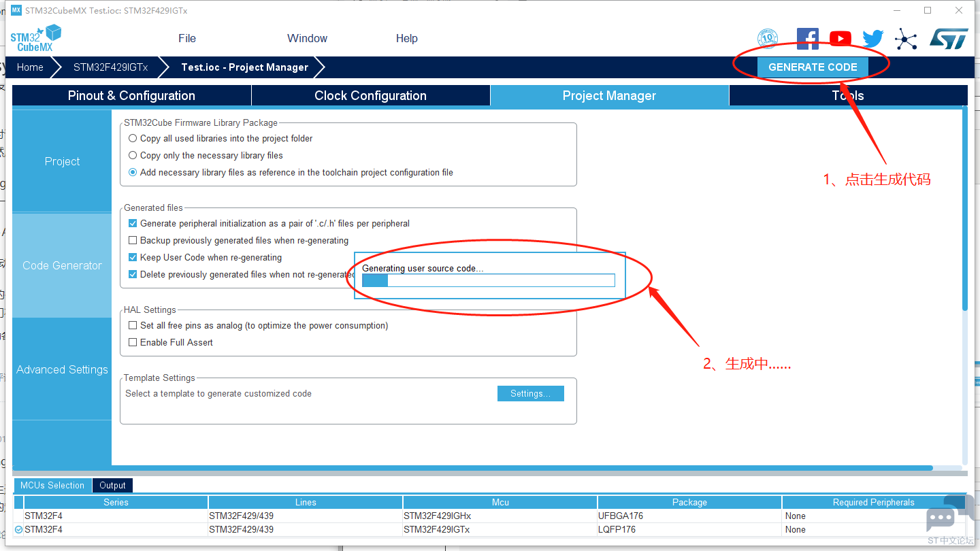Click 'Test.ioc - Project Manager' breadcrumb
Viewport: 980px width, 551px height.
tap(245, 67)
